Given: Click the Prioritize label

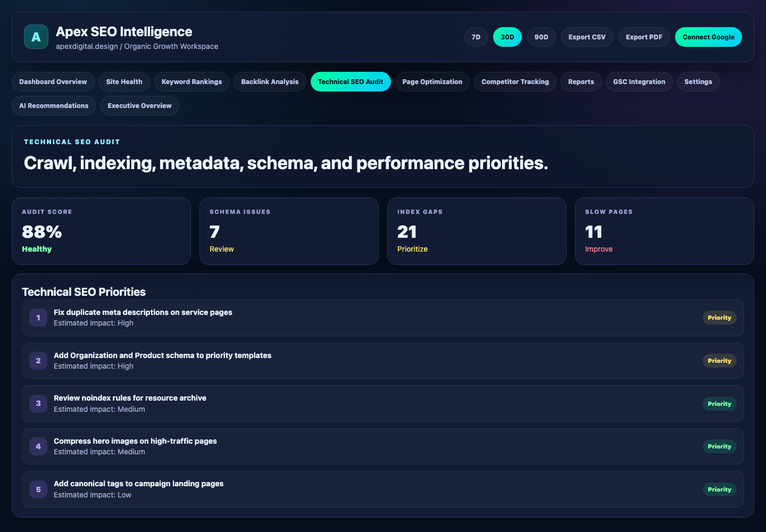Looking at the screenshot, I should click(413, 249).
